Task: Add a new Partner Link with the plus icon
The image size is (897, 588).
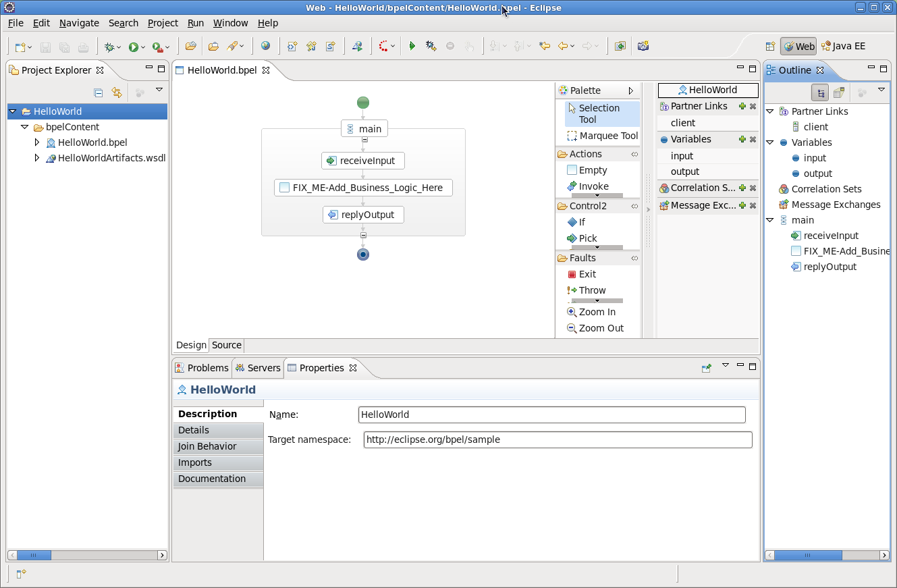Action: (742, 106)
